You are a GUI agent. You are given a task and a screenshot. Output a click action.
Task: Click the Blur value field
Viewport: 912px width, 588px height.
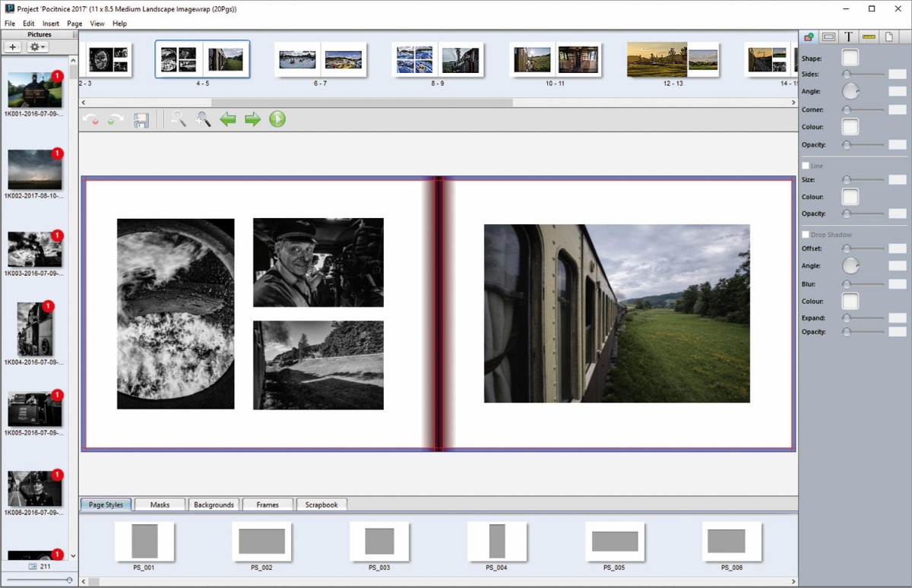898,284
